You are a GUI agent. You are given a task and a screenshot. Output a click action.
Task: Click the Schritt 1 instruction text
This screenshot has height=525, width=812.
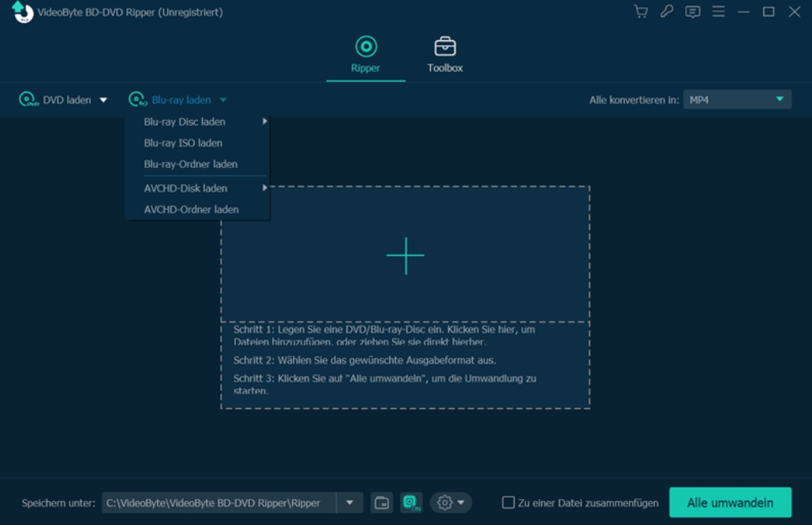point(384,336)
